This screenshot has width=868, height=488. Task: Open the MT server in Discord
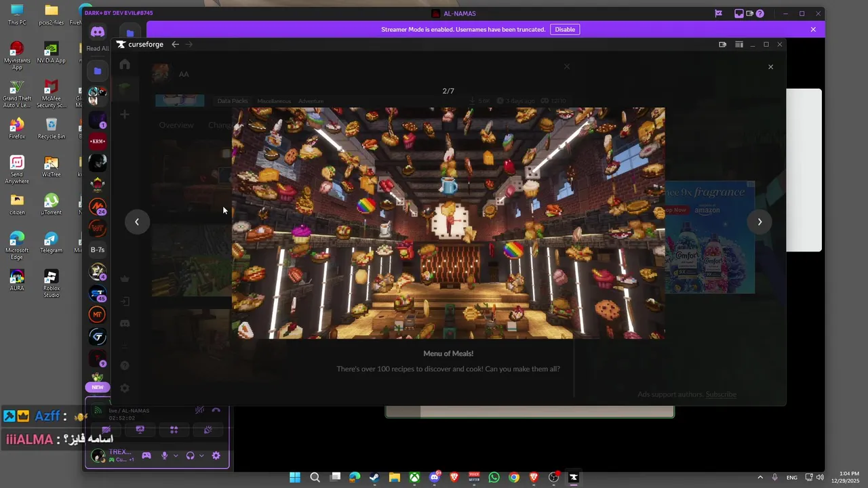[98, 314]
